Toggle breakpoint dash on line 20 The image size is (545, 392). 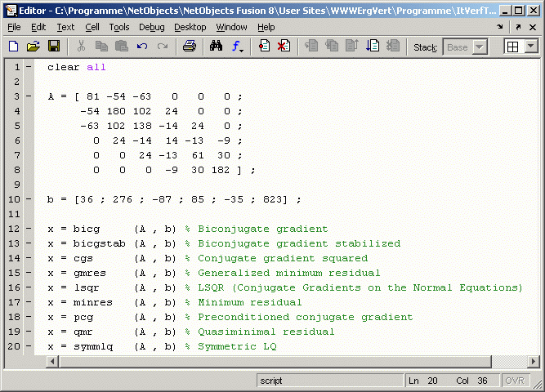(29, 346)
